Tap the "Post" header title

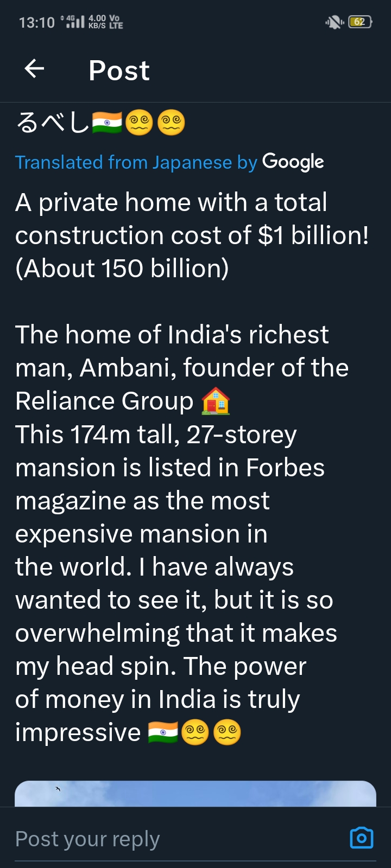coord(119,71)
